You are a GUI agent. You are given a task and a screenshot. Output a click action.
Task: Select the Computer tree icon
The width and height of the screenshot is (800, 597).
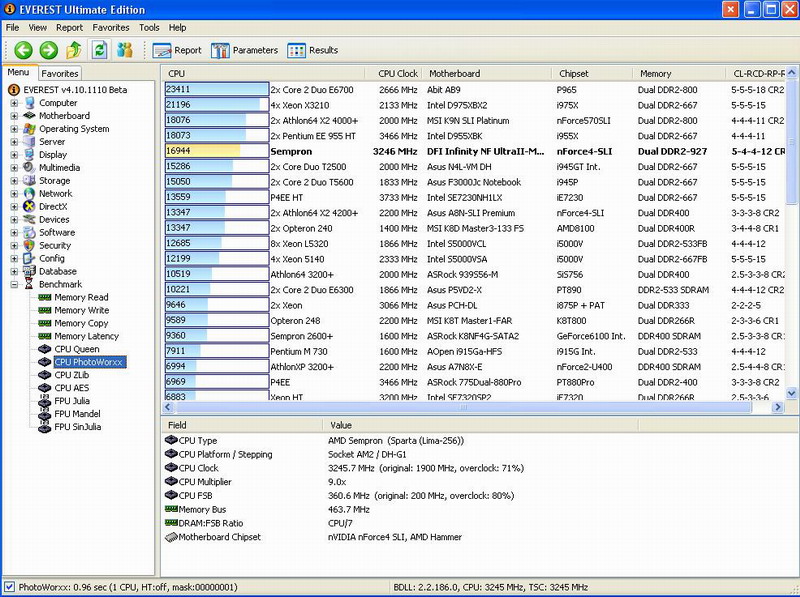coord(30,103)
